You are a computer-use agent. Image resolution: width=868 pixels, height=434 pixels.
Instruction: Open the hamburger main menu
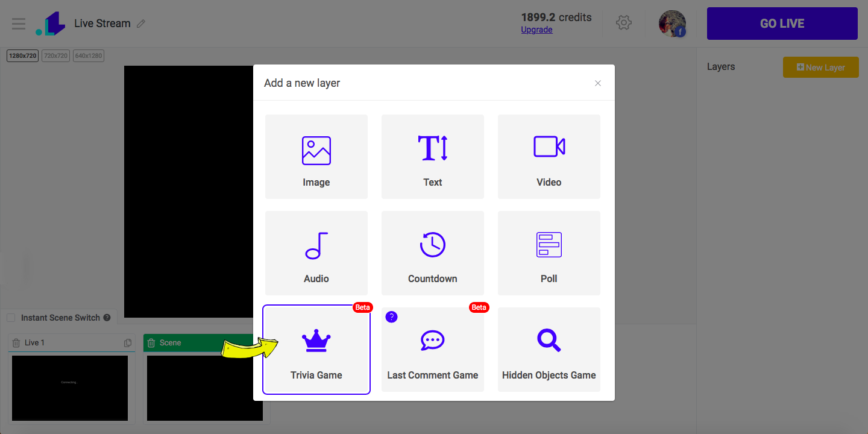(19, 24)
